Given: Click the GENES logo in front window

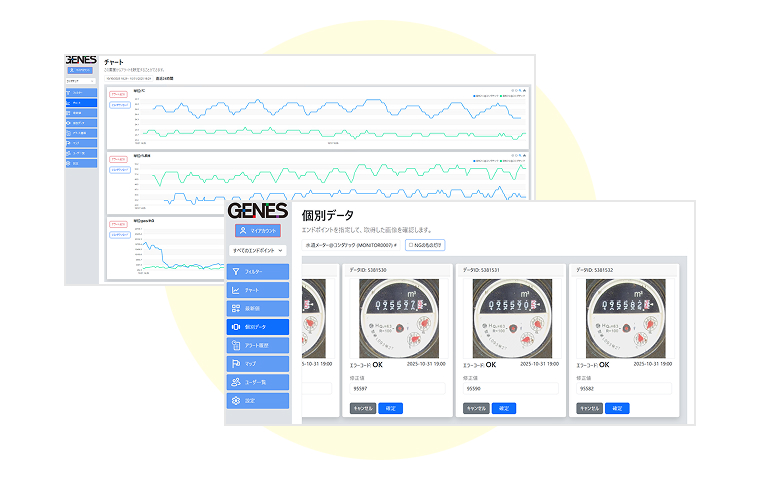Looking at the screenshot, I should tap(257, 211).
